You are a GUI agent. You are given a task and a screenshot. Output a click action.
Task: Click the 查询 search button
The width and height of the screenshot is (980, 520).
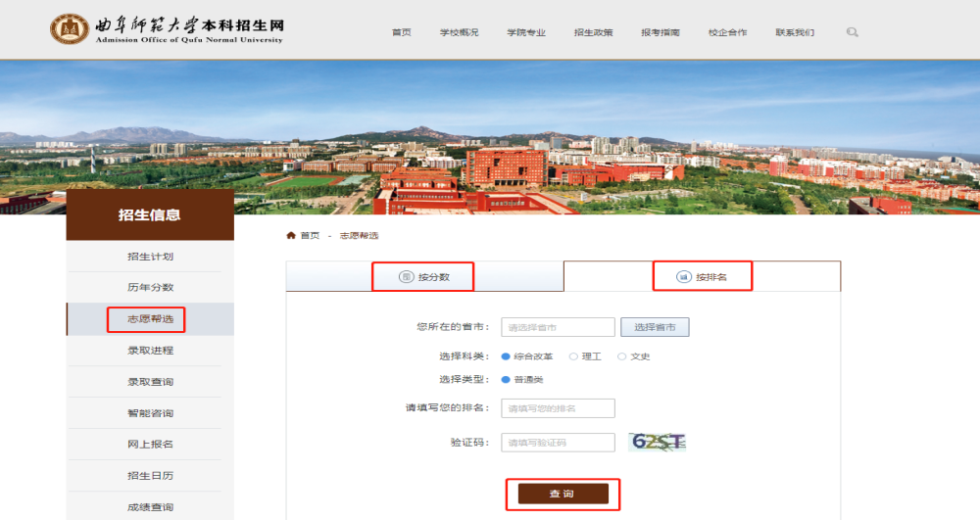pyautogui.click(x=563, y=495)
